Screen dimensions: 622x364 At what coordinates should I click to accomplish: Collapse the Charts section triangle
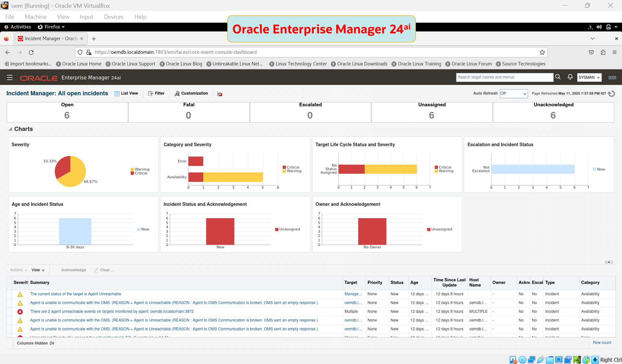10,129
